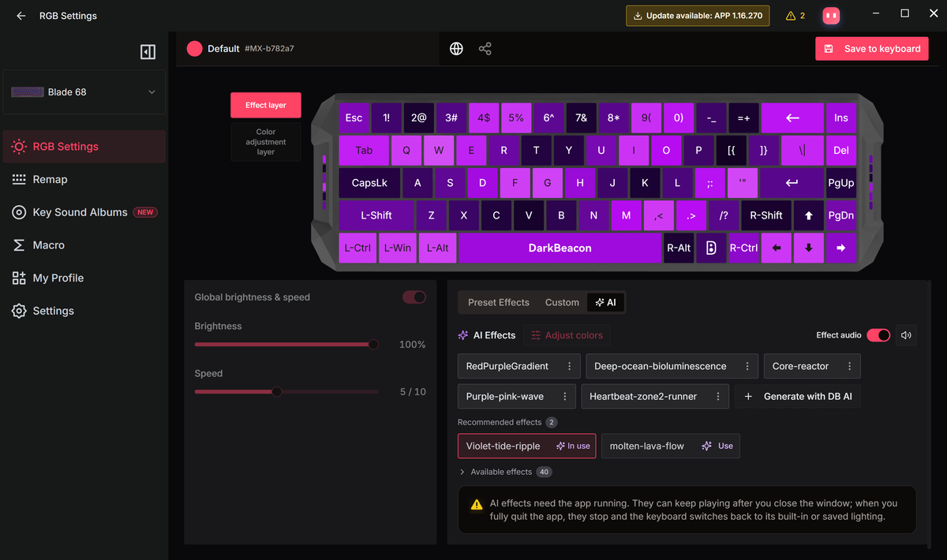Toggle the Effect audio switch
The image size is (947, 560).
click(878, 335)
